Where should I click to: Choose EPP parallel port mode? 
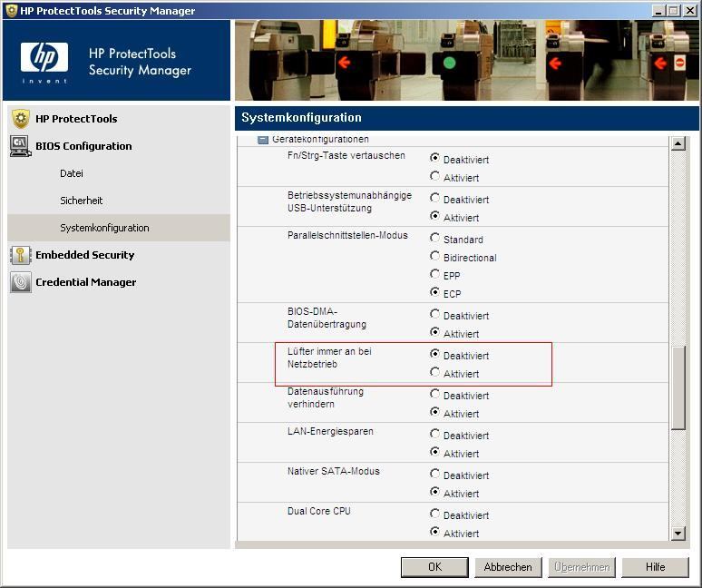pyautogui.click(x=434, y=274)
